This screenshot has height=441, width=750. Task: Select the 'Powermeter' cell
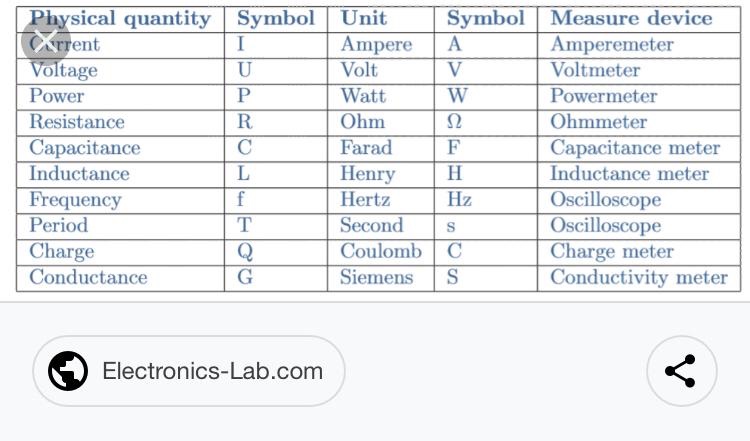click(x=604, y=97)
